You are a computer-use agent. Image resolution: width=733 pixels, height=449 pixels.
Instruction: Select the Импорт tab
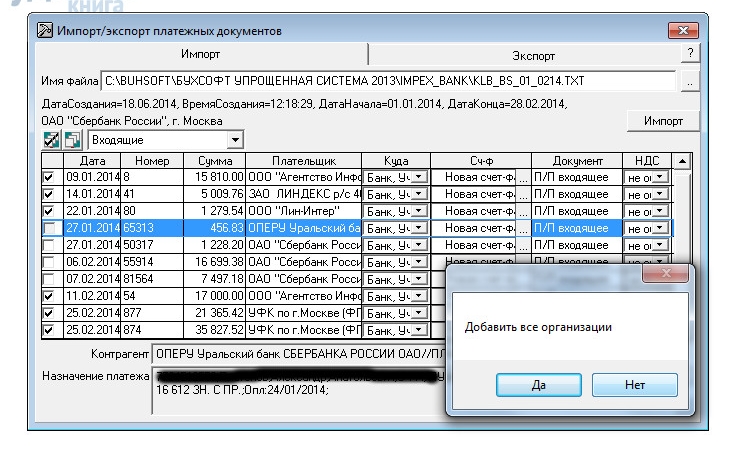pyautogui.click(x=200, y=55)
